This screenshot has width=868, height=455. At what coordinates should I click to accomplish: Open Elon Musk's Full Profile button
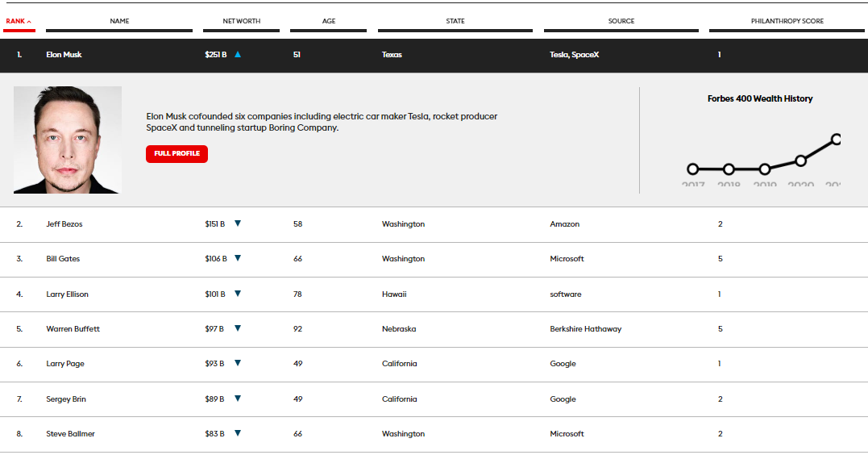click(177, 154)
